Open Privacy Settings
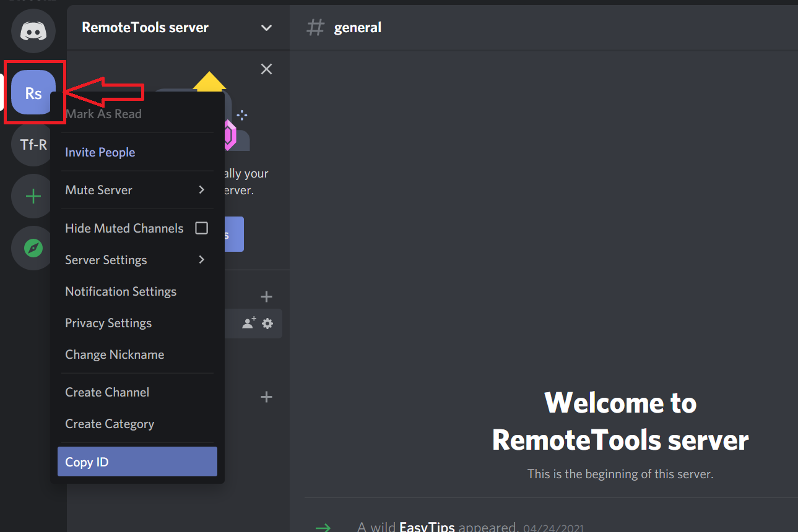 pos(137,323)
